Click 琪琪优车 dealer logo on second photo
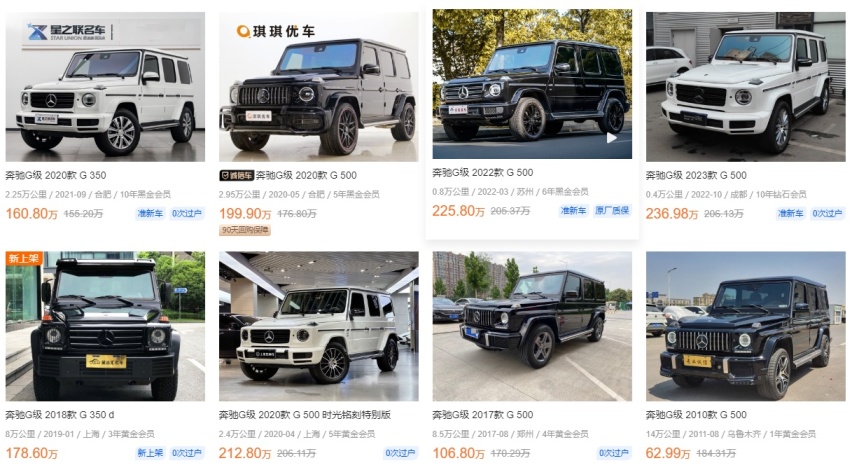Screen dimensions: 852x470 click(275, 32)
